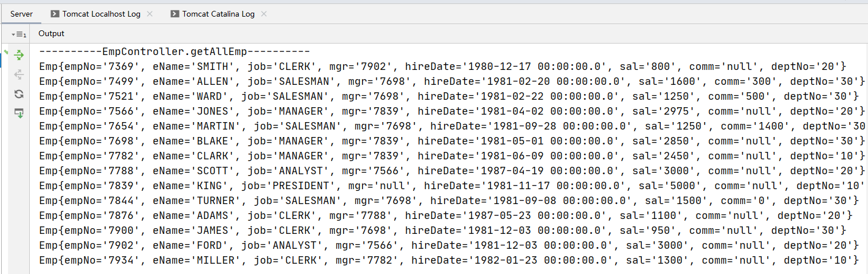868x274 pixels.
Task: Click the EmpController.getAllEmp header line
Action: coord(174,51)
